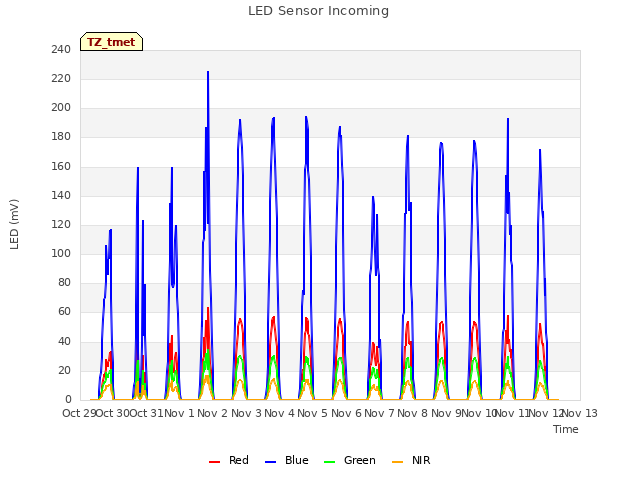
Task: Click the green legend swatch for Green
Action: click(329, 462)
